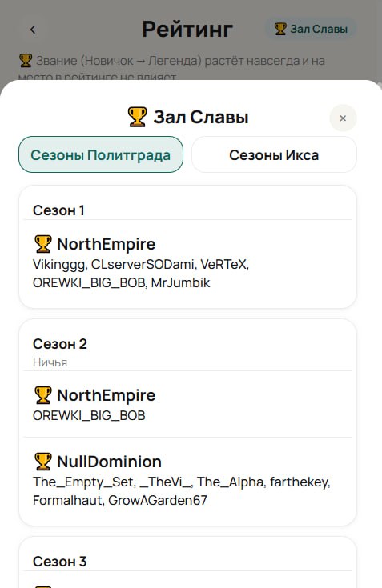Select NorthEmpire winner in Сезон 2
The height and width of the screenshot is (588, 382).
click(x=107, y=395)
